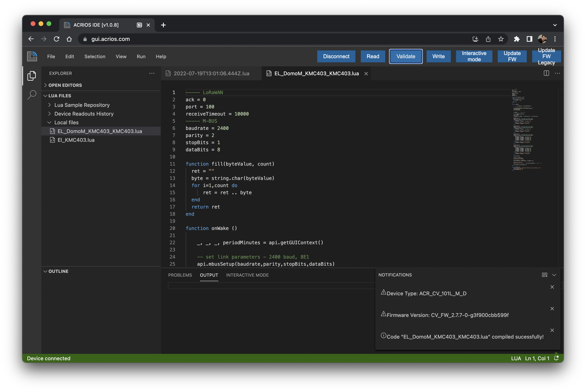Screen dimensions: 586x392
Task: Open the Search magnifier in activity bar
Action: [x=32, y=95]
